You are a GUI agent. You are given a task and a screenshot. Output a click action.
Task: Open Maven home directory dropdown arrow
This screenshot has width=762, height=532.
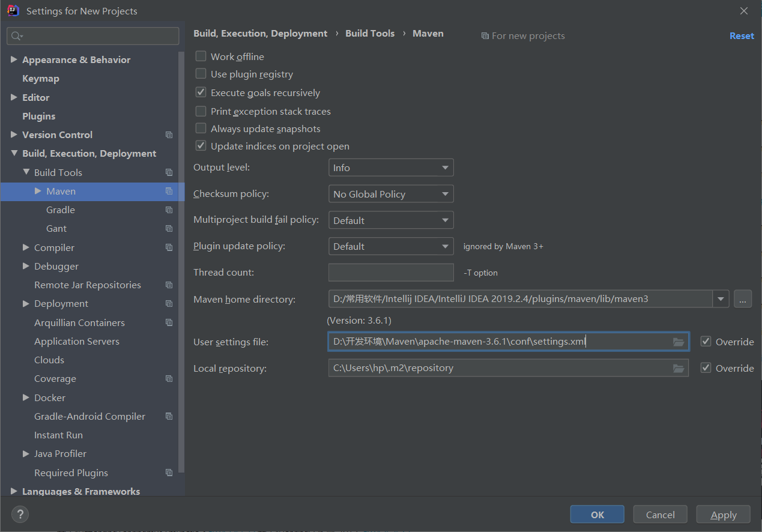(x=721, y=298)
